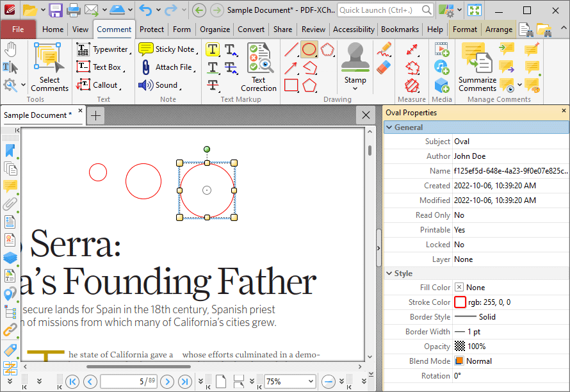Click the Stroke Color red swatch
The image size is (570, 392).
click(460, 302)
